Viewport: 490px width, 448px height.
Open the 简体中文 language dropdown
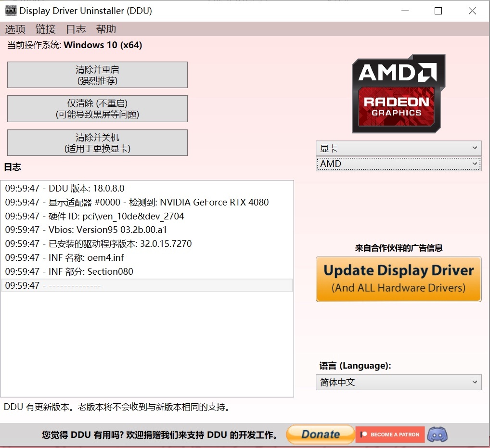pyautogui.click(x=399, y=382)
